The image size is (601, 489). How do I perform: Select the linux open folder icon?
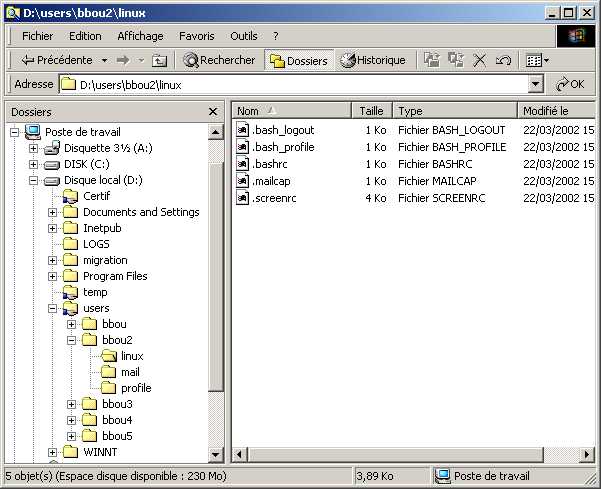point(109,356)
